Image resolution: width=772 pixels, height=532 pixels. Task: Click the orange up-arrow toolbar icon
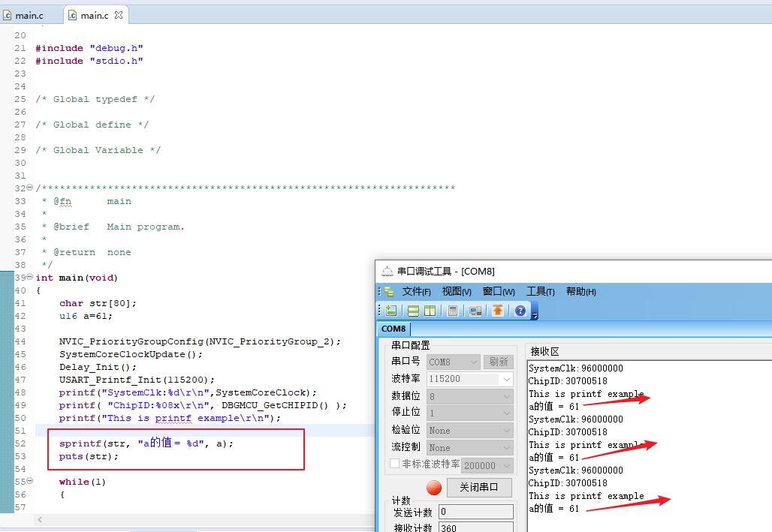point(498,311)
